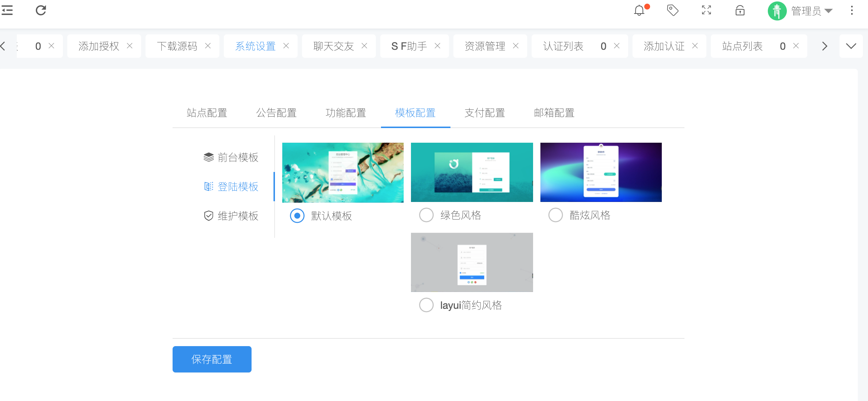Open the 功能配置 settings tab
The image size is (868, 401).
pos(346,113)
